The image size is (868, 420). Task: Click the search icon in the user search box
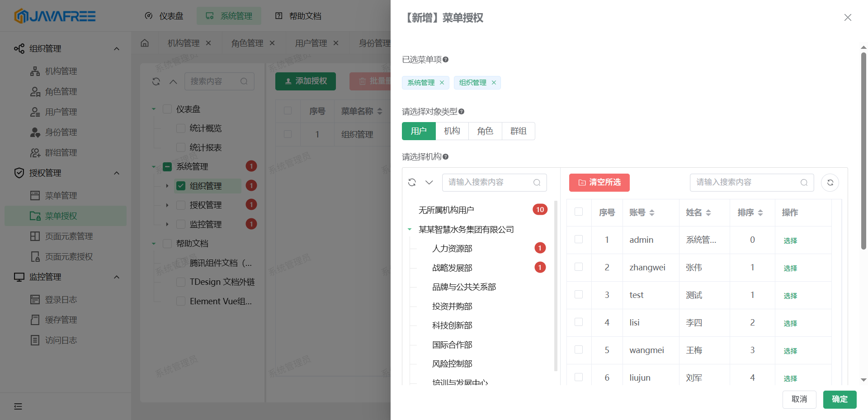tap(804, 183)
